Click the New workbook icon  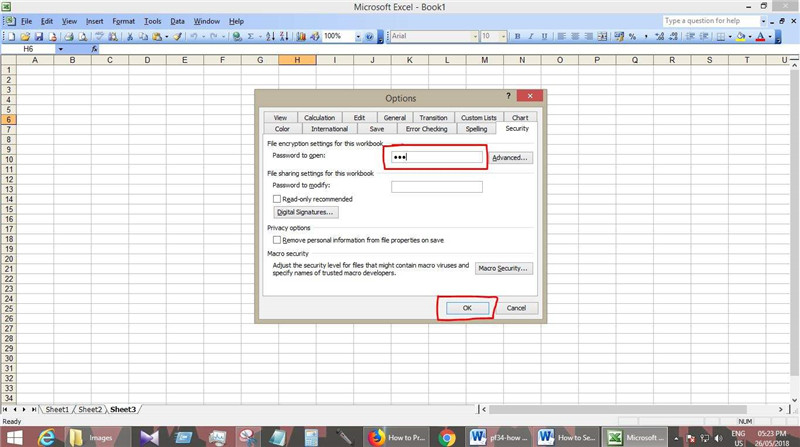click(x=11, y=36)
